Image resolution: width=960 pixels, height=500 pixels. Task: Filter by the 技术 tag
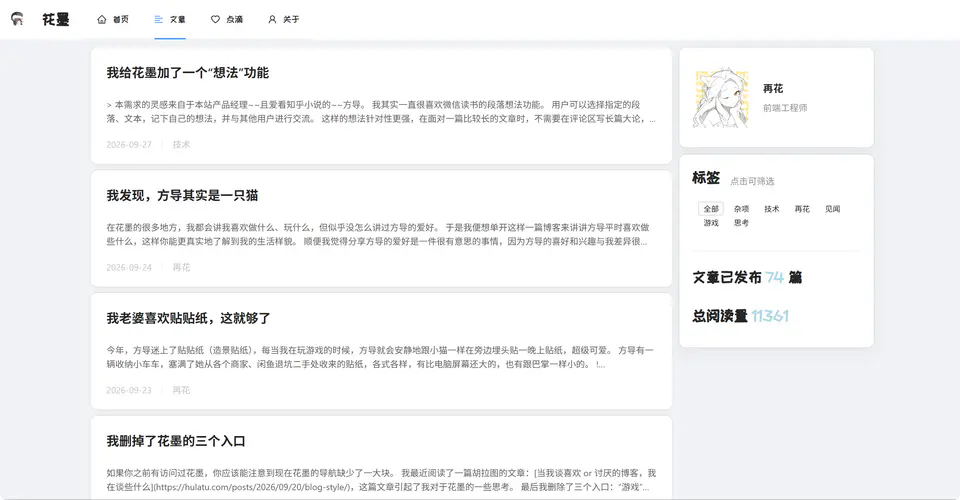tap(771, 209)
